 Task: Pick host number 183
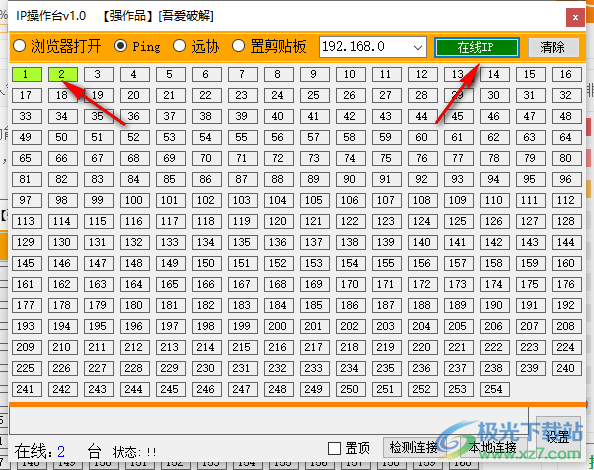pos(242,305)
